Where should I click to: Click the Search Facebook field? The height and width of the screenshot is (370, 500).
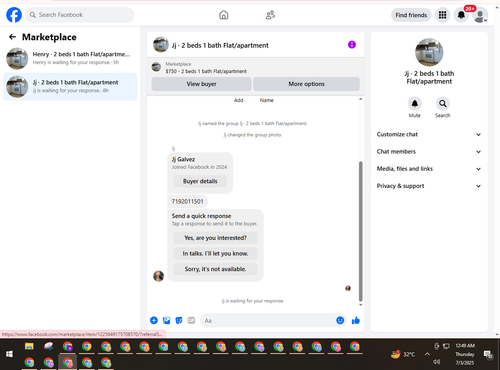(80, 15)
